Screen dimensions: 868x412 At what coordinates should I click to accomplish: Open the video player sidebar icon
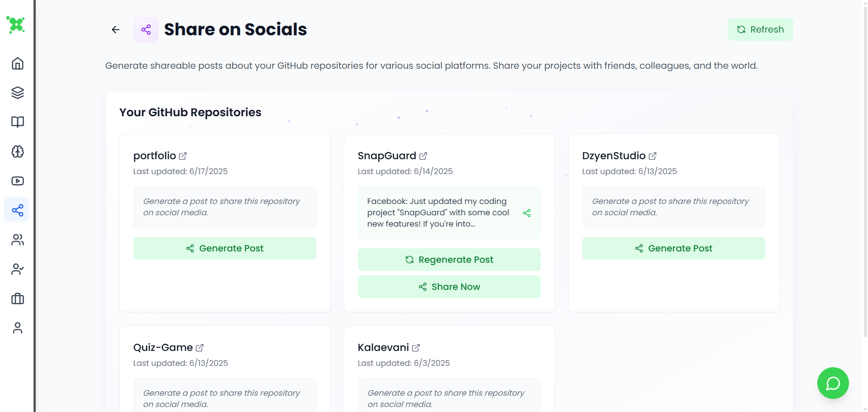[17, 181]
